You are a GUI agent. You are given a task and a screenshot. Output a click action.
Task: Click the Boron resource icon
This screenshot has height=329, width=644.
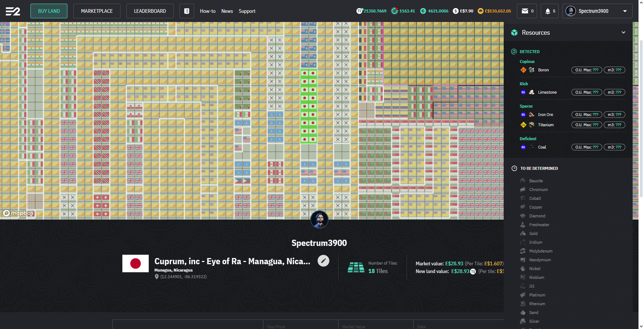(532, 70)
